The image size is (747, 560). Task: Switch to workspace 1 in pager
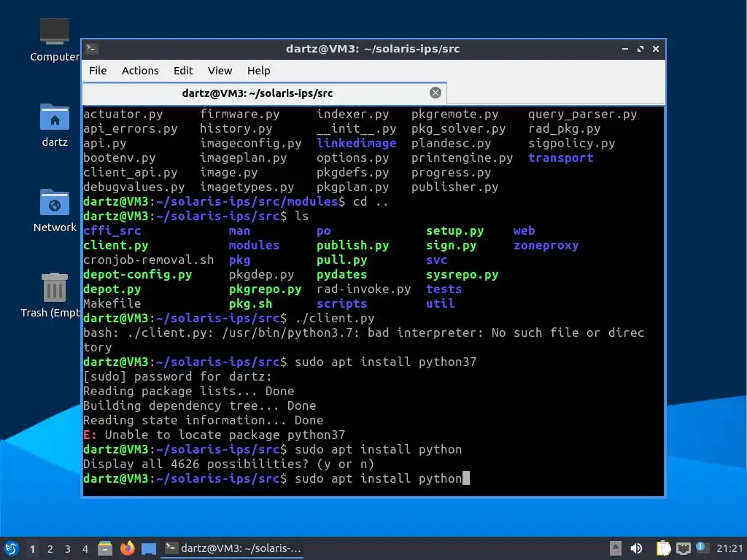point(32,548)
